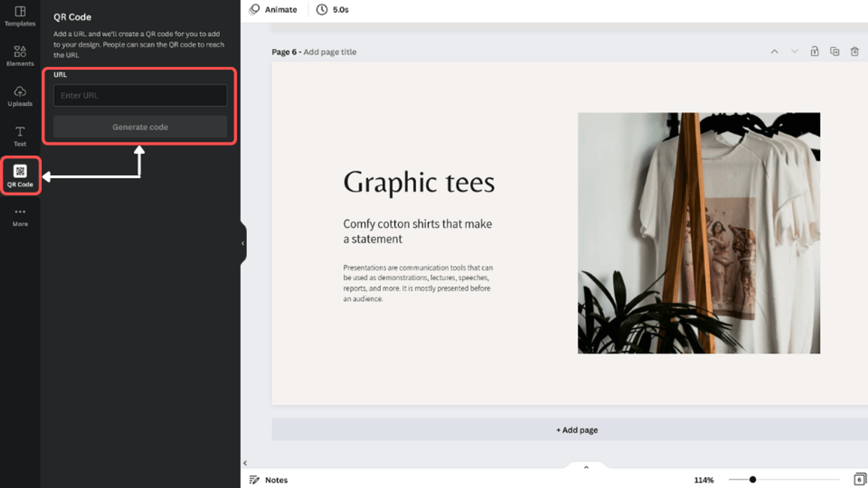This screenshot has height=488, width=868.
Task: Click Add page title on Page 6
Action: 330,52
